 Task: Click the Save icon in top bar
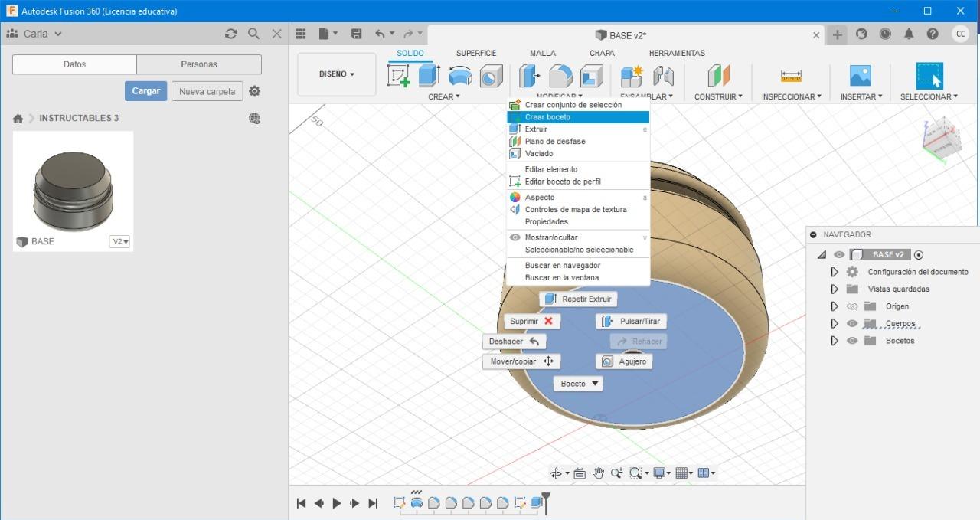pos(356,34)
